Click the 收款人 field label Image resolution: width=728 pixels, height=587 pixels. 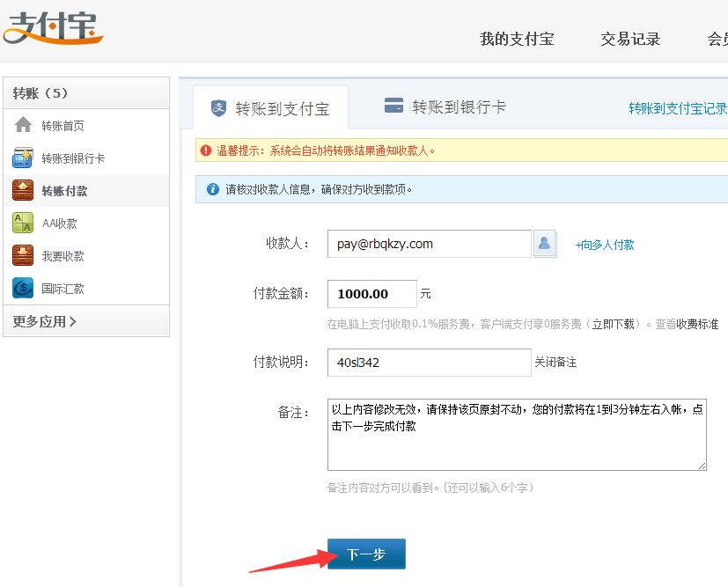coord(287,243)
